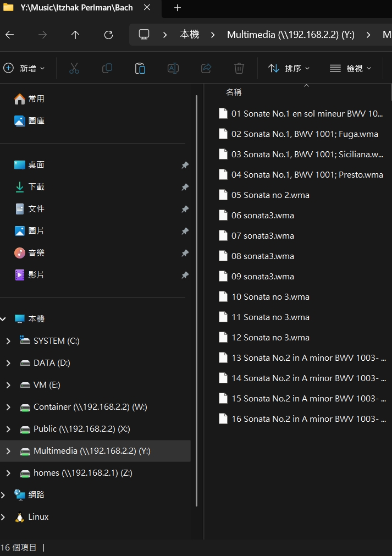Click the Share icon in toolbar
Viewport: 392px width, 556px height.
(x=206, y=68)
